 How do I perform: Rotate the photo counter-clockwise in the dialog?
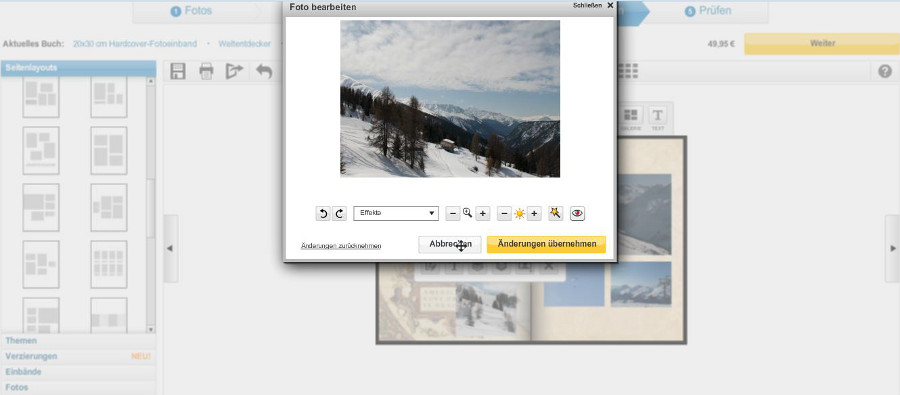[323, 214]
